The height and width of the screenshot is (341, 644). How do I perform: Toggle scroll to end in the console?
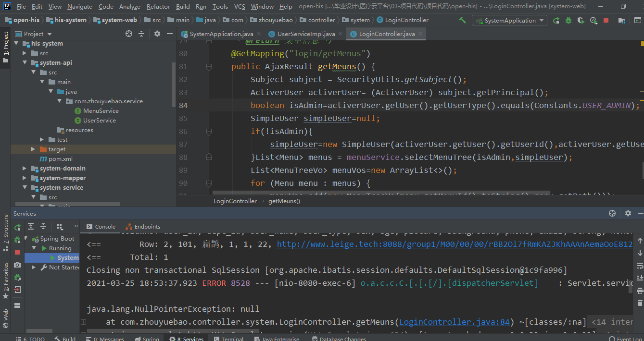coord(640,278)
